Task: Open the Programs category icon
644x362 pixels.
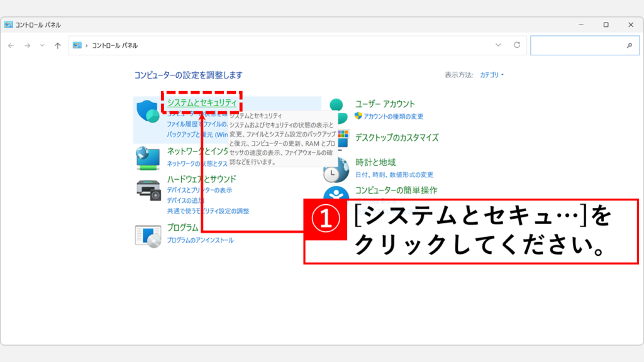Action: (x=148, y=235)
